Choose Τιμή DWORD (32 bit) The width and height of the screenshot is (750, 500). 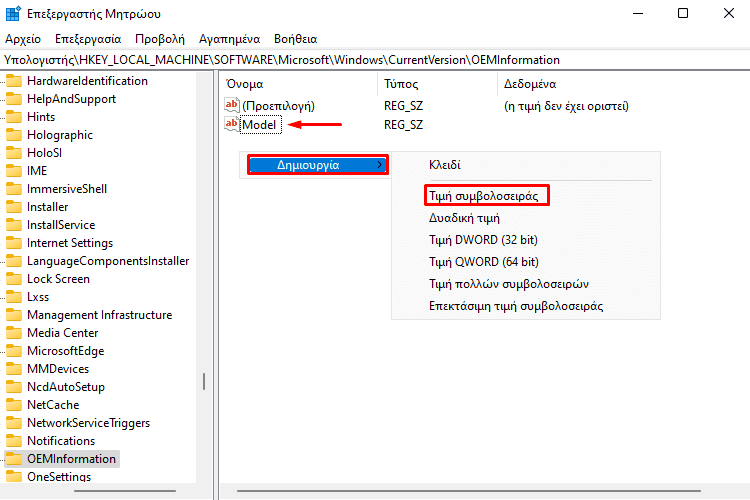click(x=483, y=240)
